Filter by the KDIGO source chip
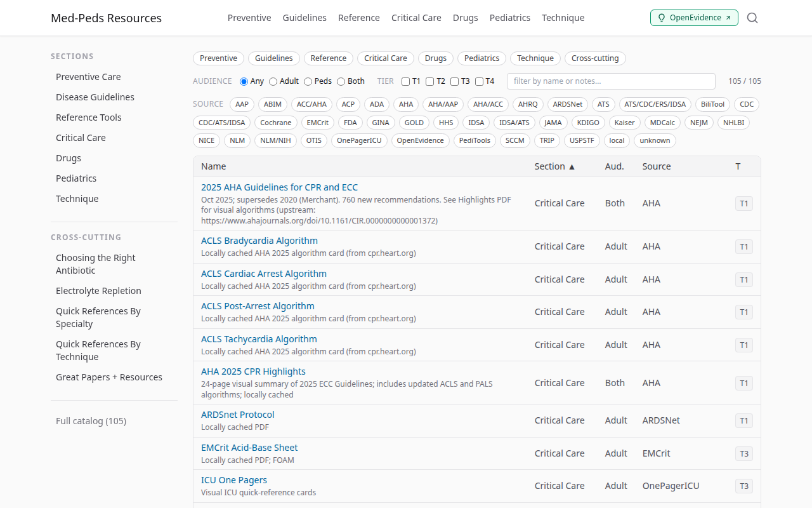 (588, 123)
